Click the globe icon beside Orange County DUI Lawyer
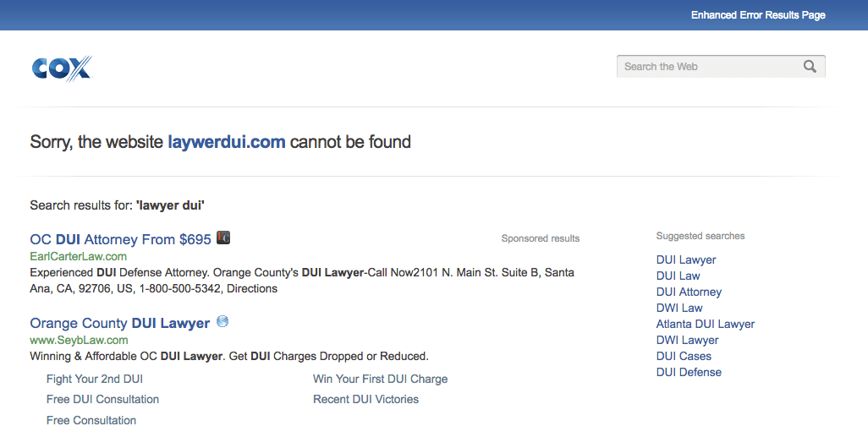 (x=222, y=321)
